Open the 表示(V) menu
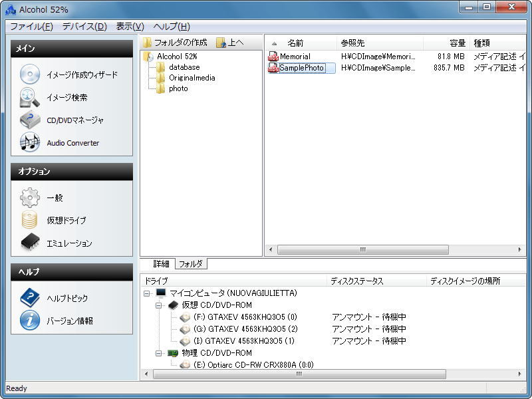Image resolution: width=532 pixels, height=399 pixels. [130, 27]
